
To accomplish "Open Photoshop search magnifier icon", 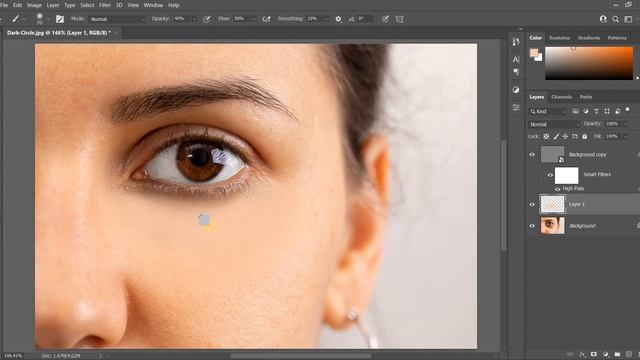I will (x=616, y=19).
